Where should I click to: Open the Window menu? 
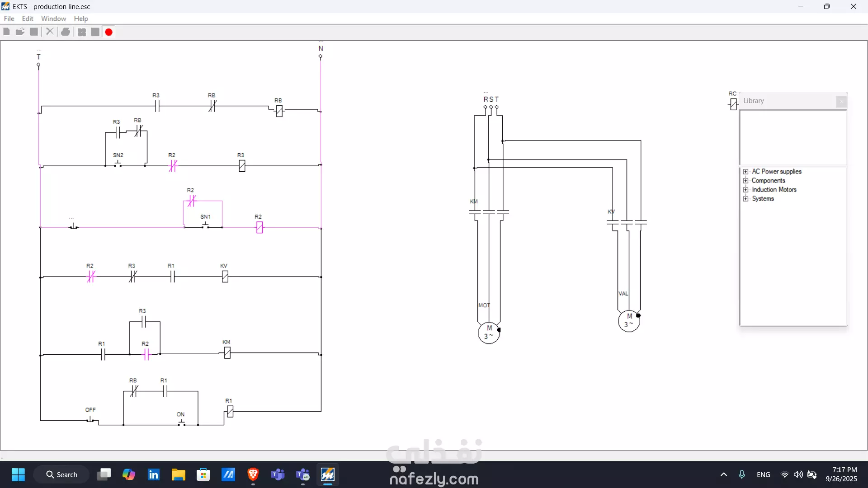53,19
